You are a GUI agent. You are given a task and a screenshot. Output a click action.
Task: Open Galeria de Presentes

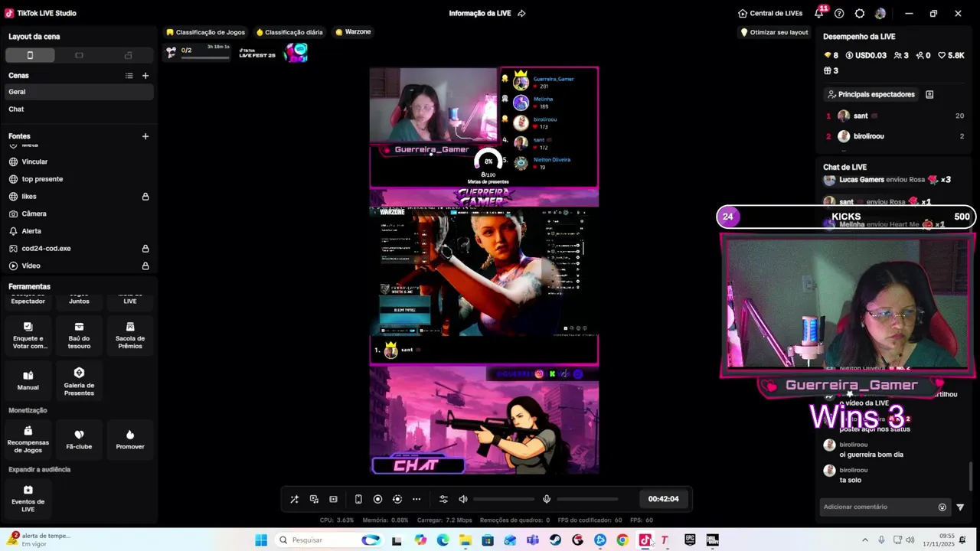coord(79,382)
